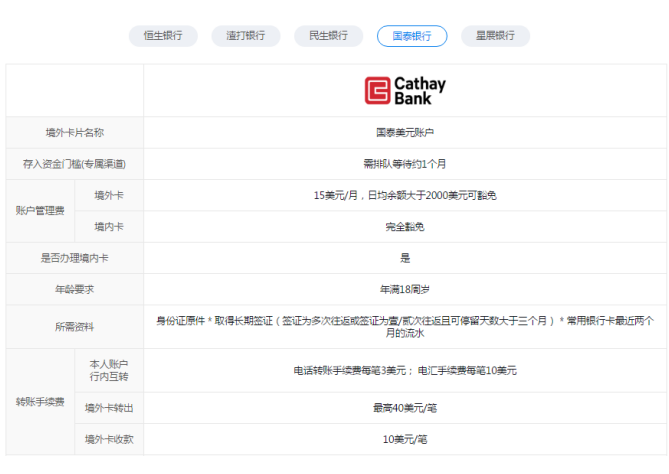Click the 最高40美元/笔 cell
Image resolution: width=669 pixels, height=474 pixels.
(405, 408)
